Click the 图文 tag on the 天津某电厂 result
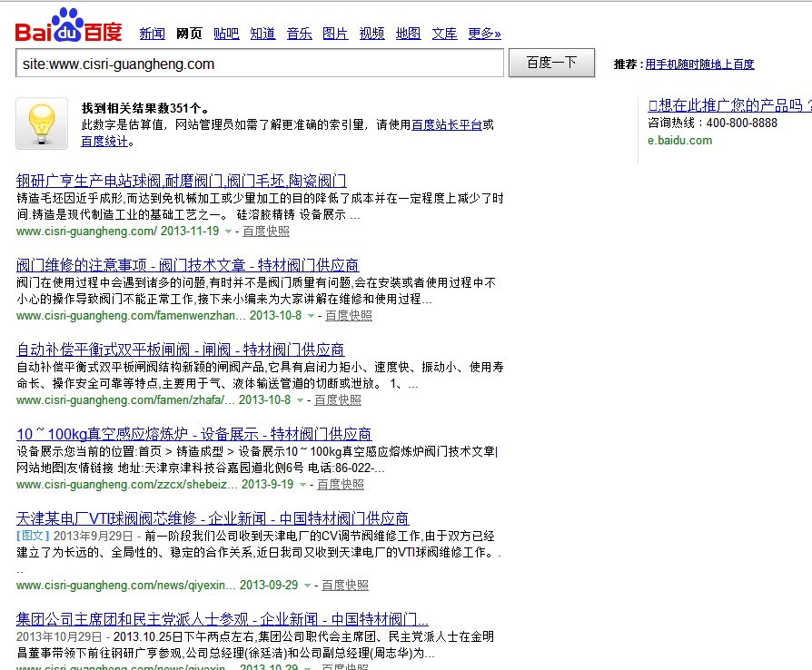Screen dimensions: 812x670 point(33,536)
